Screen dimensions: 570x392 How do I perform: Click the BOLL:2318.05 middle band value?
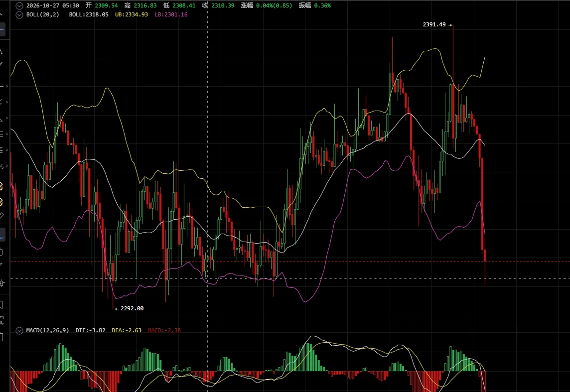pos(89,14)
